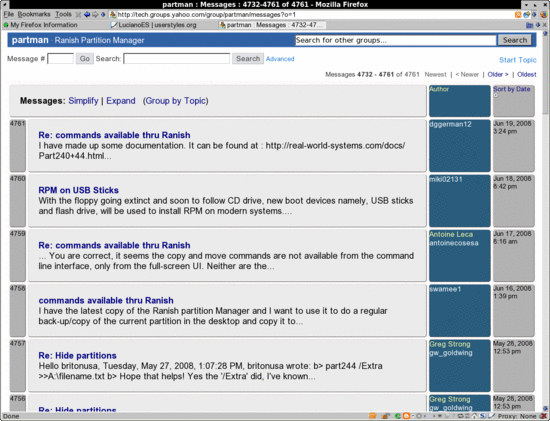The width and height of the screenshot is (550, 421).
Task: Click the Group by Topic link
Action: pyautogui.click(x=175, y=101)
